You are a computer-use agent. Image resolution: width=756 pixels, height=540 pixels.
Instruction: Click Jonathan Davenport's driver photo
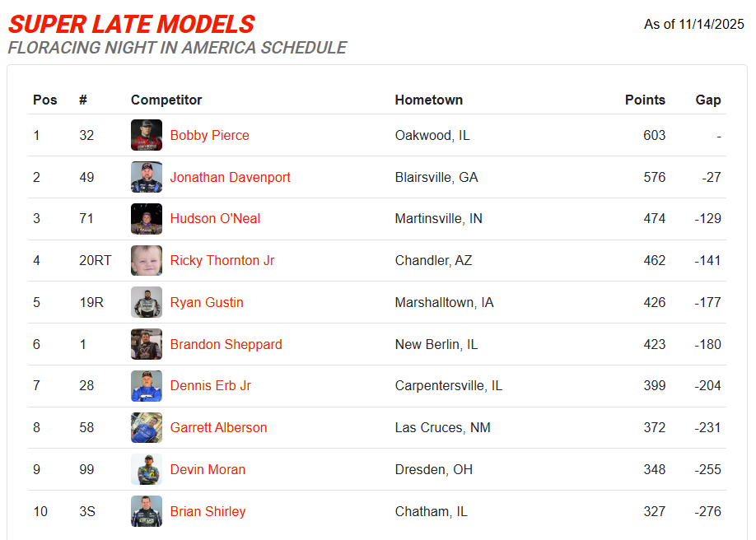tap(147, 177)
